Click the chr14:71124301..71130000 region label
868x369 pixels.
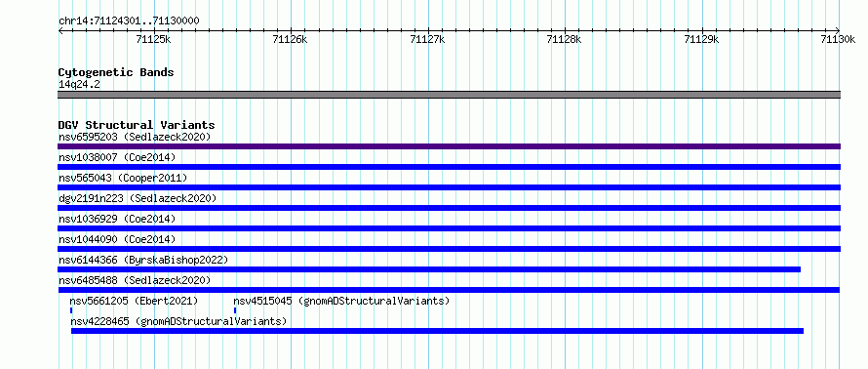[129, 20]
